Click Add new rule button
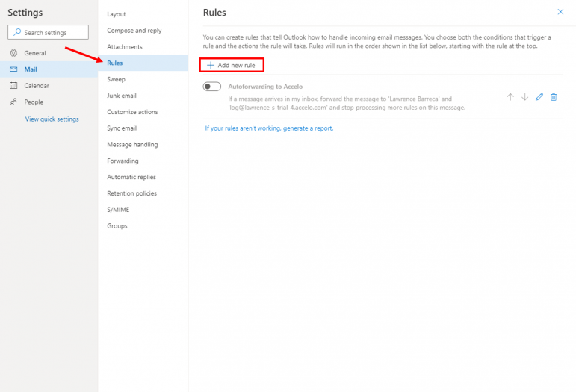This screenshot has width=576, height=392. tap(232, 66)
